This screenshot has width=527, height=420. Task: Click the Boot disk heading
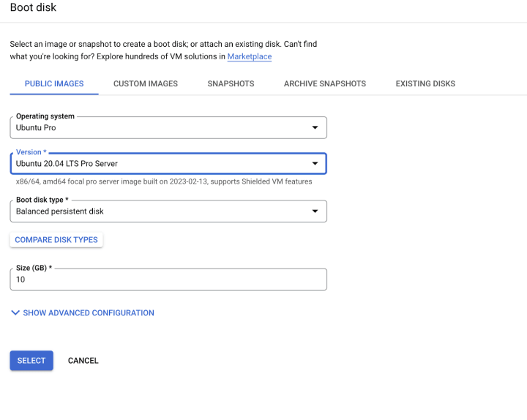pos(33,7)
